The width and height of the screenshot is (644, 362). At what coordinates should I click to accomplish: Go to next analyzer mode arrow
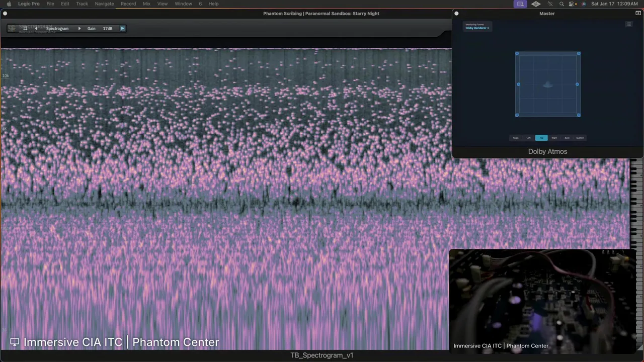(79, 28)
